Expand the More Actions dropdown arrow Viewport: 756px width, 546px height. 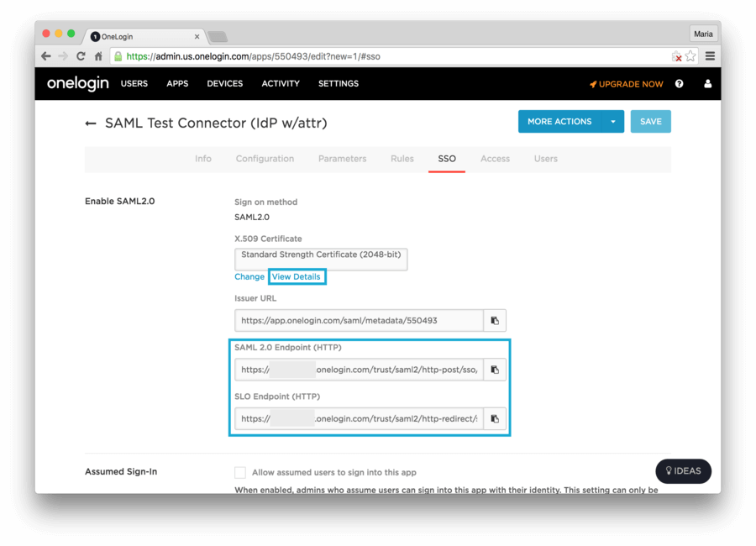pos(613,122)
